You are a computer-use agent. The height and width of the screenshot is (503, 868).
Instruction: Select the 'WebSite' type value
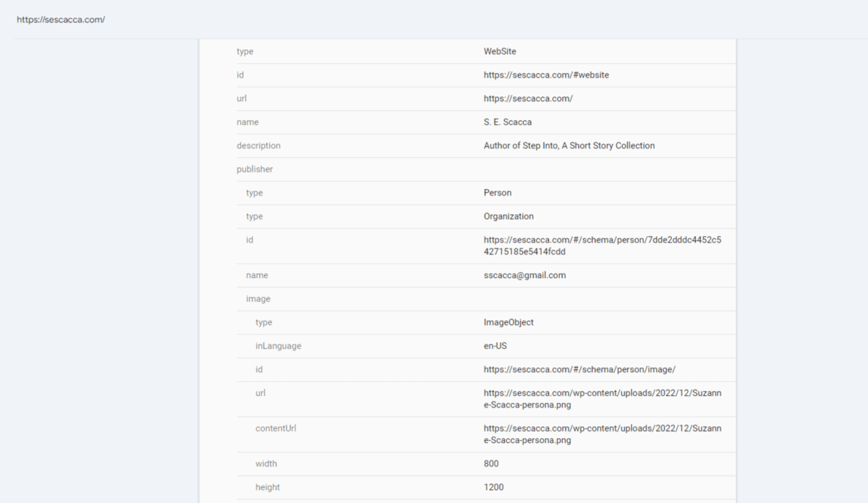500,51
